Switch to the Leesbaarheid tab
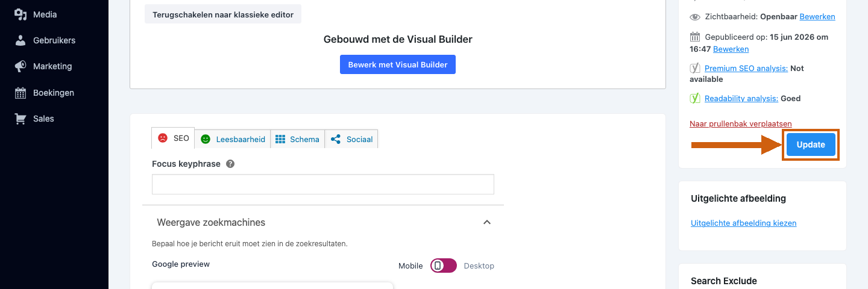 pyautogui.click(x=233, y=139)
